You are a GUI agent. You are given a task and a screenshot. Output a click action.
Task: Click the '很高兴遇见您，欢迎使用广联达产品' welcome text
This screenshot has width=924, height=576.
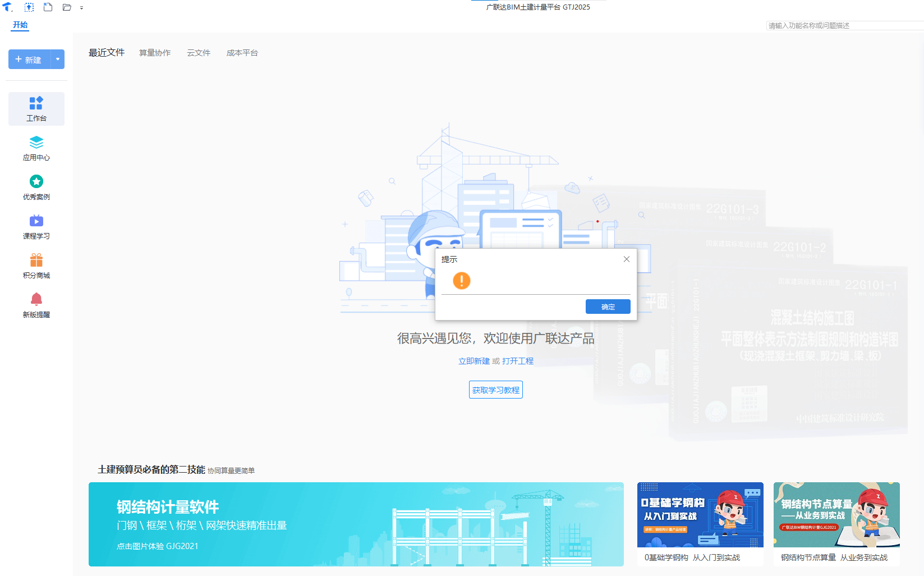(496, 339)
